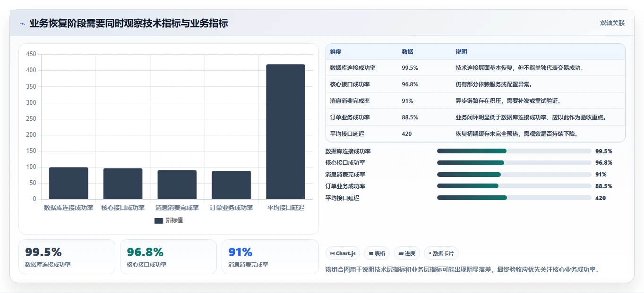This screenshot has height=293, width=644.
Task: Click the 平均接口延迟 x-axis label of the chart
Action: pos(285,208)
